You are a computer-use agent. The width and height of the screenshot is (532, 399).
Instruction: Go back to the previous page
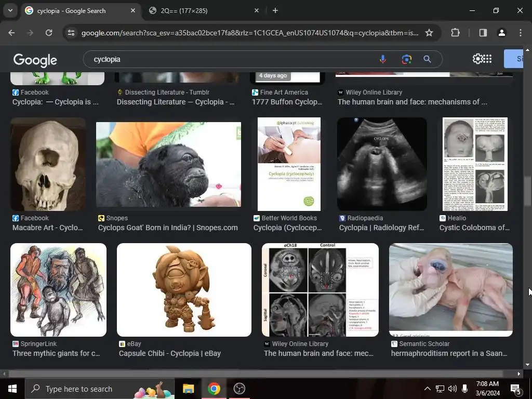coord(11,33)
